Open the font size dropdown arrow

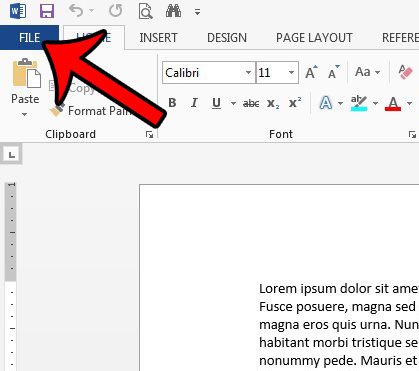click(291, 72)
